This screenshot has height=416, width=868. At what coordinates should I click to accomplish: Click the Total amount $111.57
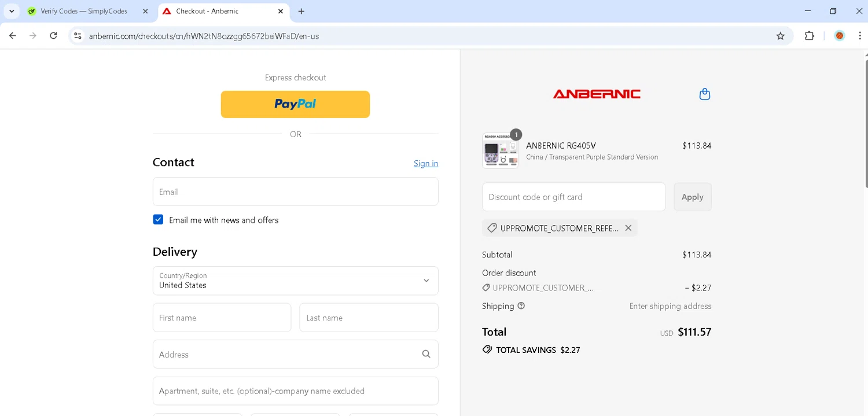coord(694,332)
